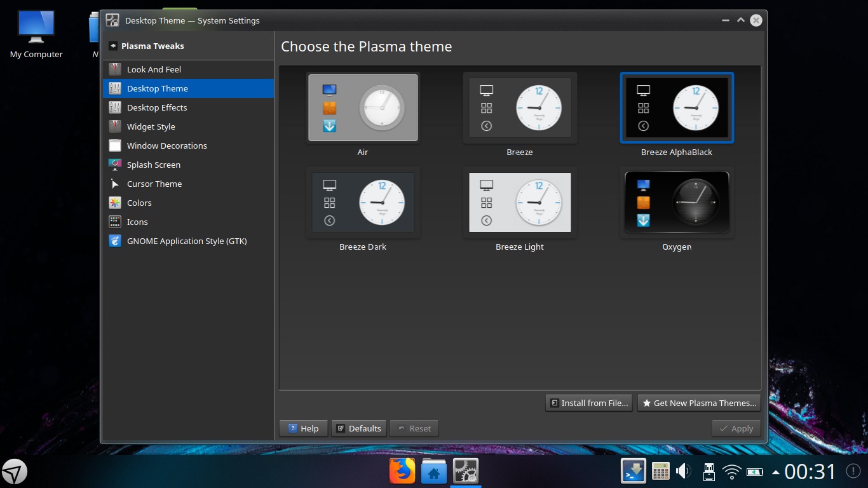This screenshot has width=868, height=488.
Task: Click Get New Plasma Themes button
Action: [699, 403]
